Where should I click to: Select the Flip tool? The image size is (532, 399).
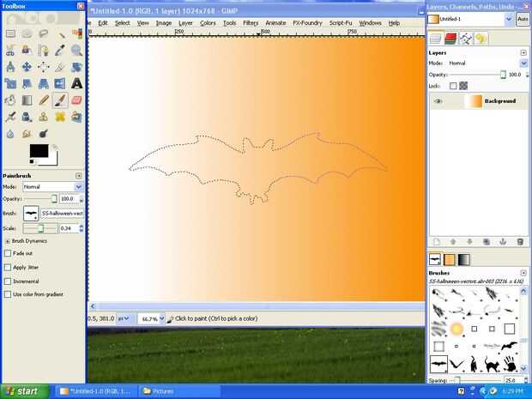tap(60, 83)
